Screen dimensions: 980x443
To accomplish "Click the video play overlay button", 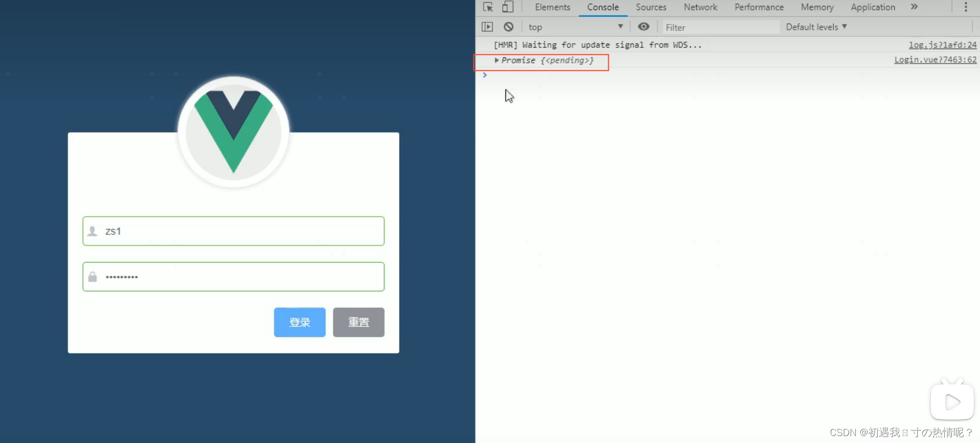I will click(952, 401).
